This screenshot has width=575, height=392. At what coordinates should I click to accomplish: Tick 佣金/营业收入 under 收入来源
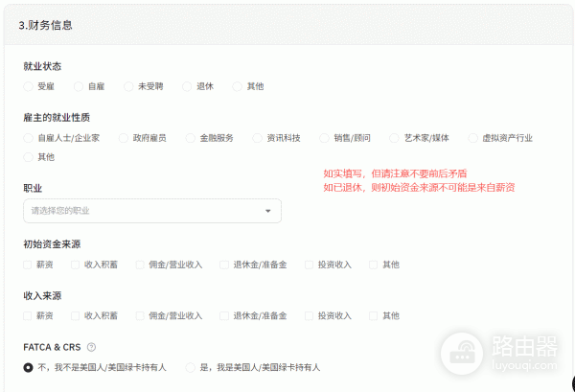click(x=140, y=315)
